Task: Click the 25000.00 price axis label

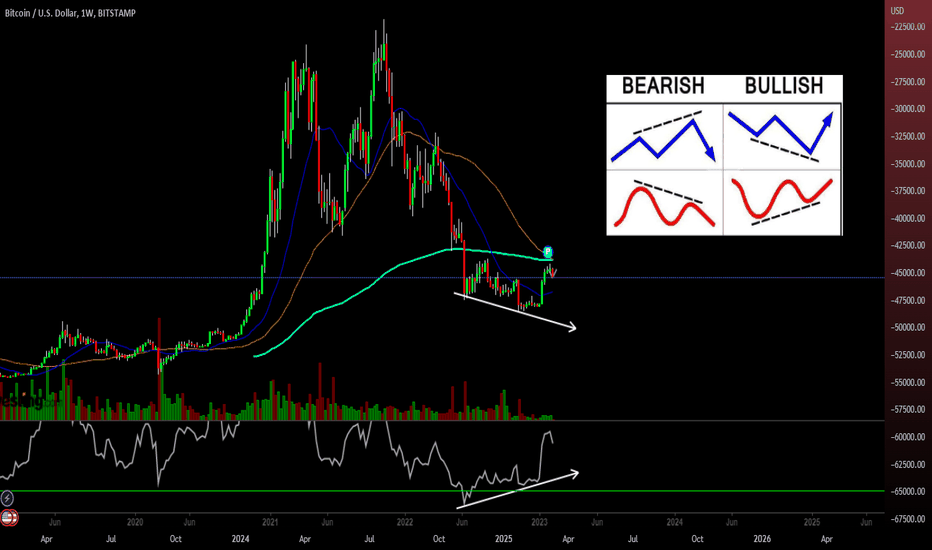Action: pyautogui.click(x=908, y=54)
